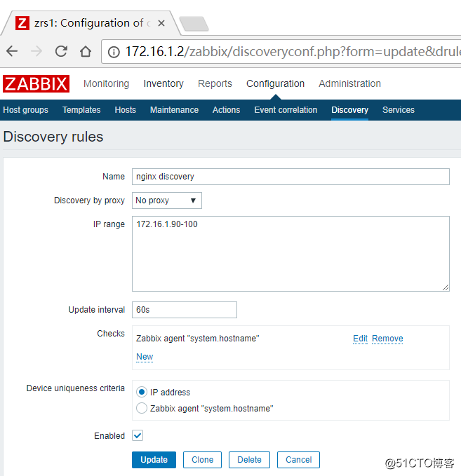Go to Actions submenu
Viewport: 461px width, 476px height.
(226, 110)
